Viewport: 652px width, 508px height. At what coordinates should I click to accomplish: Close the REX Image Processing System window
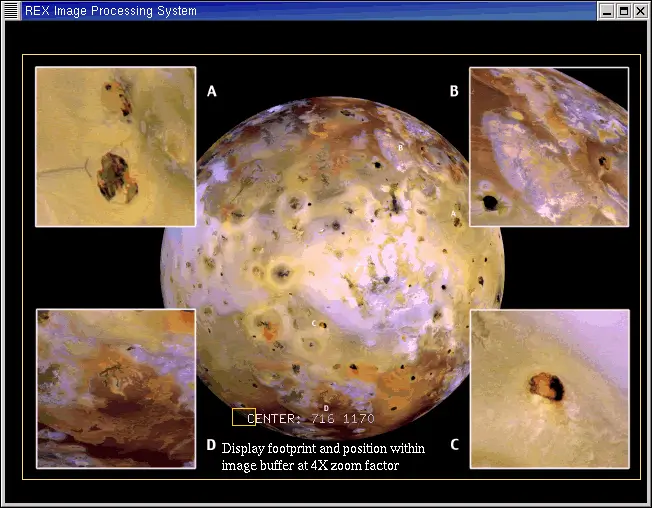pos(640,11)
